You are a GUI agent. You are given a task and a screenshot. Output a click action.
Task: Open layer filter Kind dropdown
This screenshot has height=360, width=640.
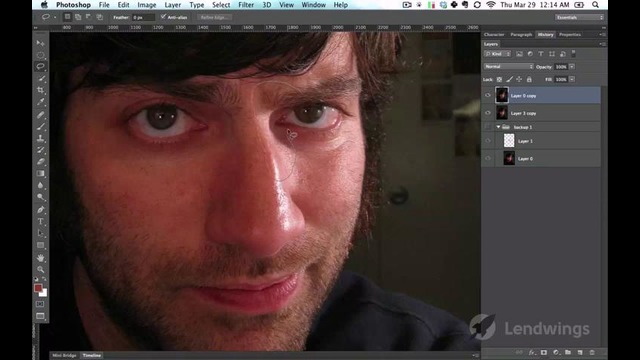pos(498,54)
